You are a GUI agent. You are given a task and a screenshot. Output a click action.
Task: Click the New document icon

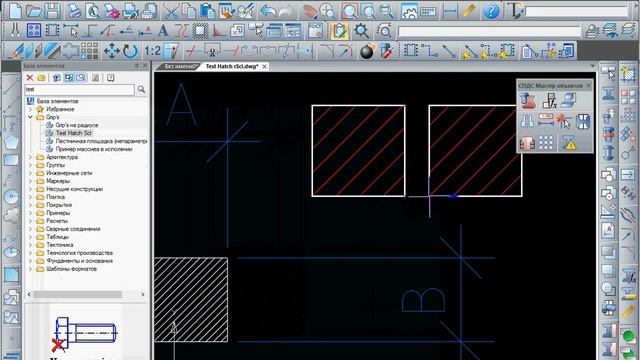point(15,11)
